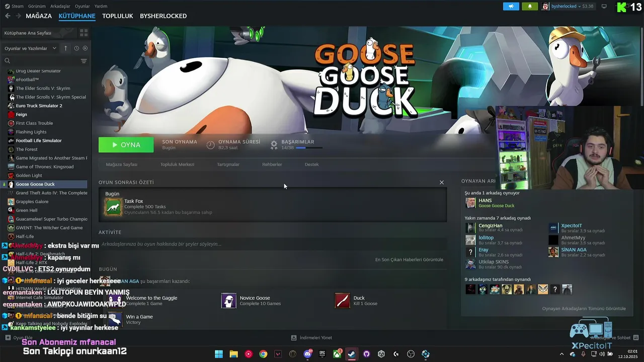644x362 pixels.
Task: Expand the Oyunlar ve Yazılımlar dropdown
Action: click(31, 48)
